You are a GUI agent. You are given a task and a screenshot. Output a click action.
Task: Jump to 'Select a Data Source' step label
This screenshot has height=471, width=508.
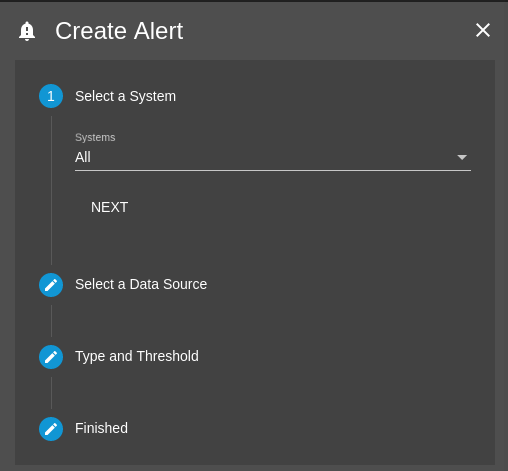[x=141, y=284]
